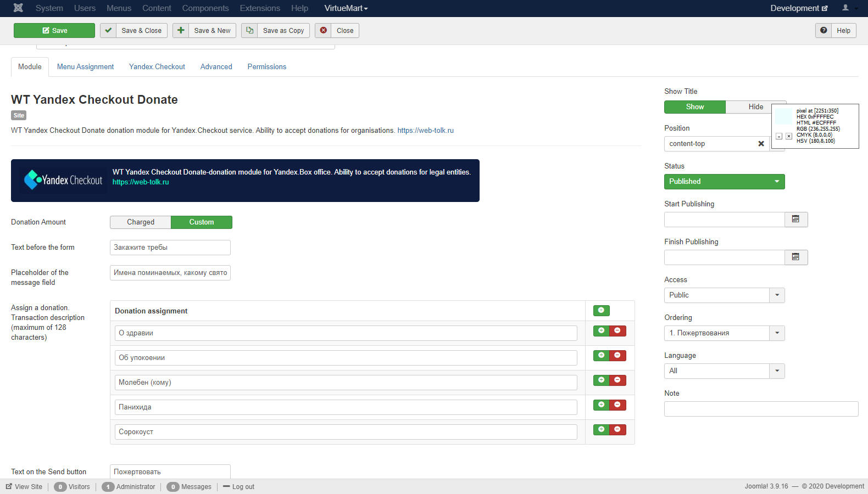Click the Сорокоуст donation assignment field
The height and width of the screenshot is (494, 868).
[346, 432]
